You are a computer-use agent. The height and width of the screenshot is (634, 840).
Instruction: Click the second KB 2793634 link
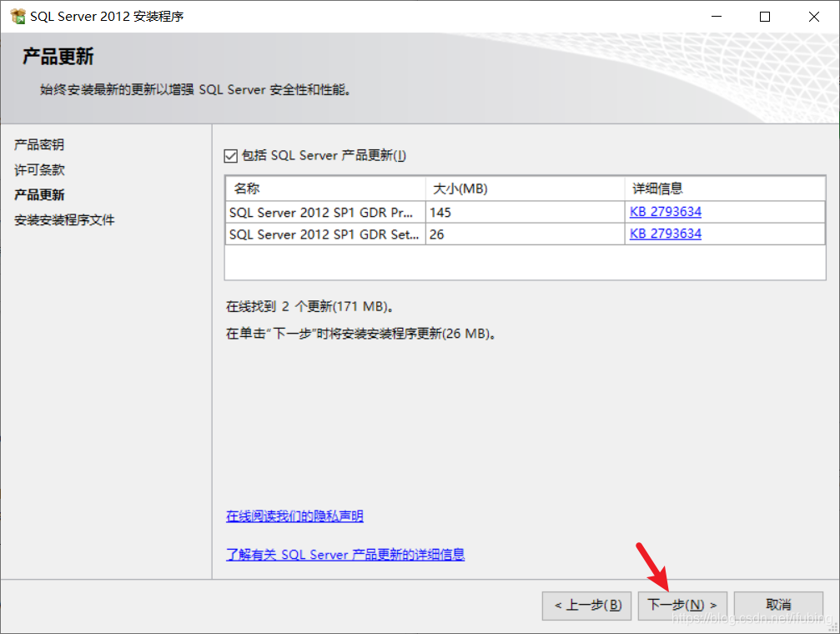pyautogui.click(x=665, y=234)
